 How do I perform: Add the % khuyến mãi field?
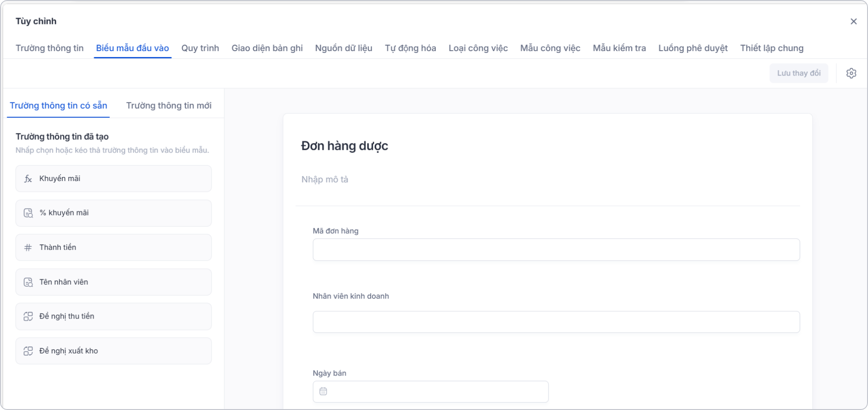point(113,213)
